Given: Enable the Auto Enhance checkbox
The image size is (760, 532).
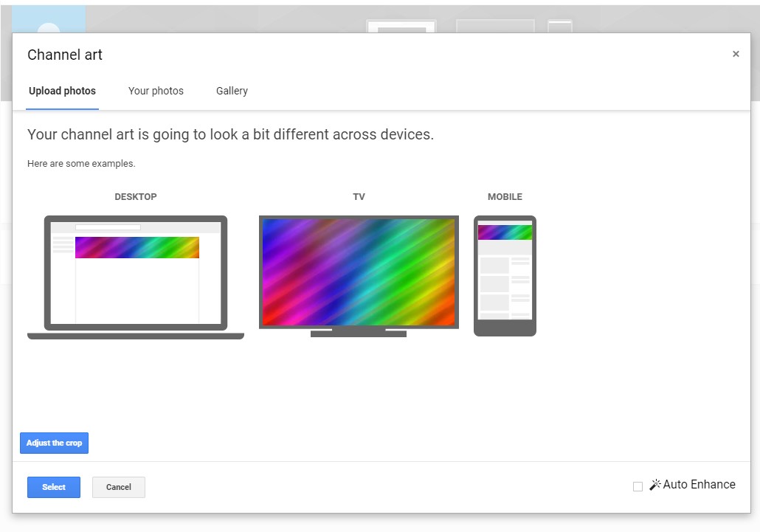Looking at the screenshot, I should pos(638,486).
